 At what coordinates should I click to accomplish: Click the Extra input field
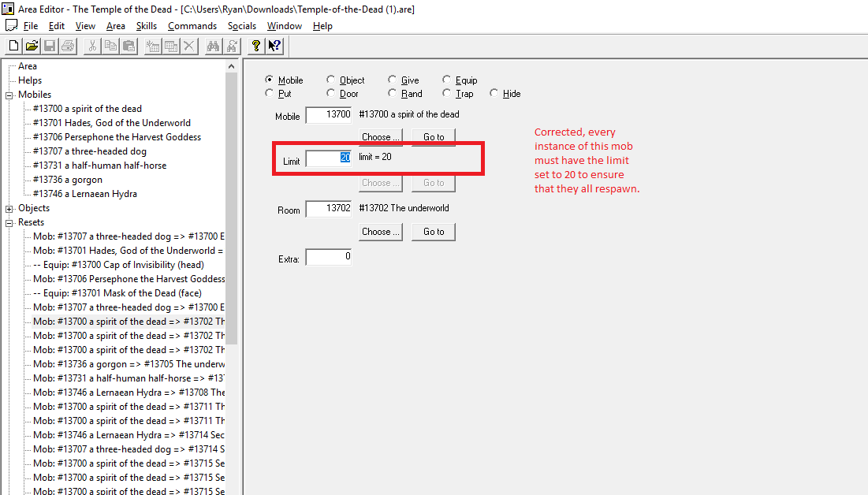(x=328, y=257)
